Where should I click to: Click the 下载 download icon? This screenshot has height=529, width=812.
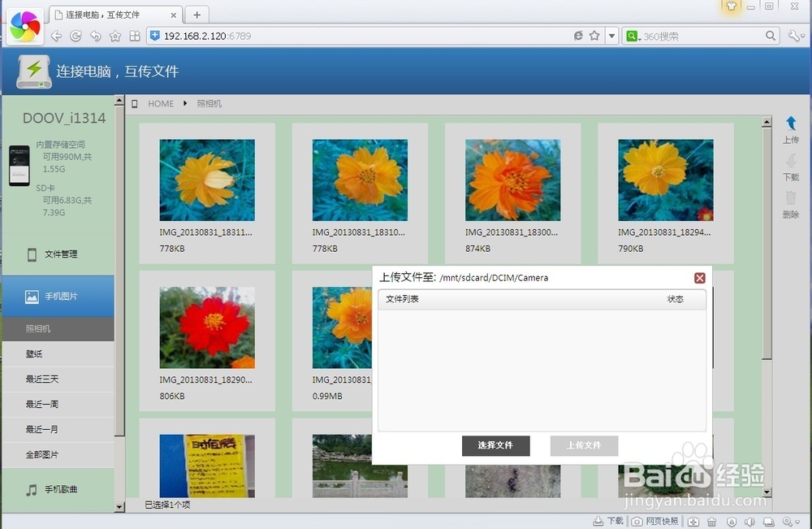click(x=791, y=167)
